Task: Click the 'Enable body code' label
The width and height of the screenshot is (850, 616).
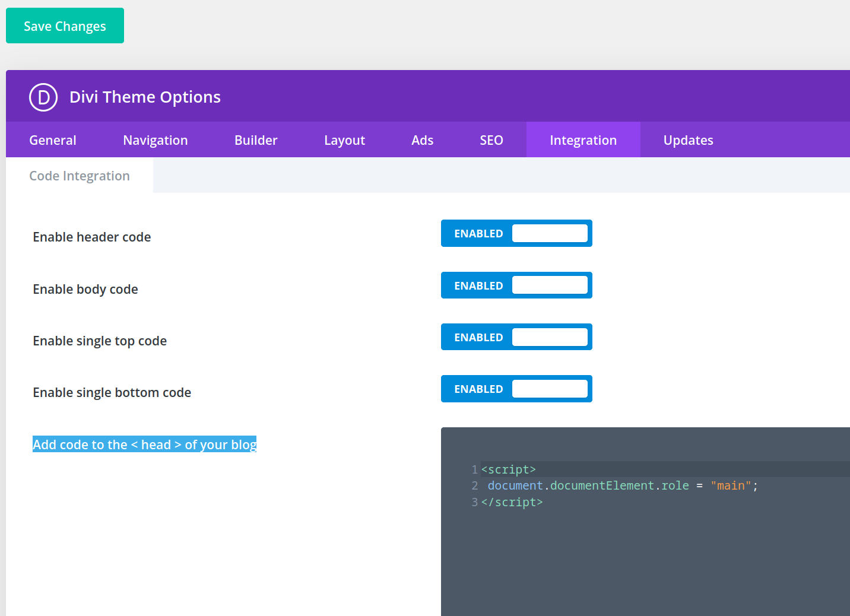Action: pyautogui.click(x=85, y=289)
